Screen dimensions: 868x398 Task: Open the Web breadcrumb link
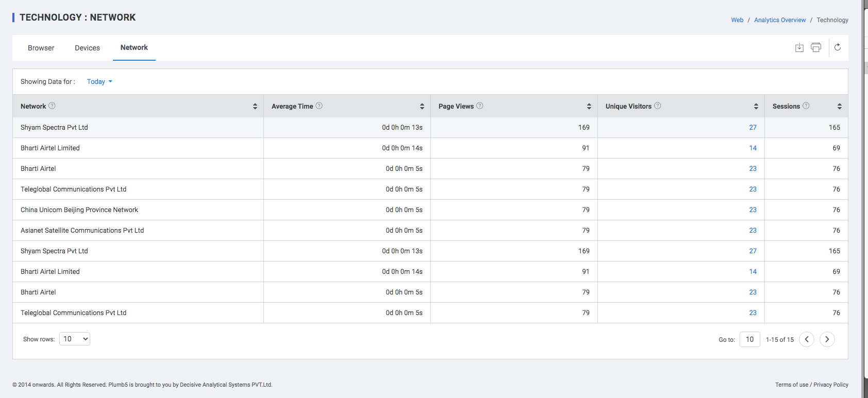[x=737, y=20]
